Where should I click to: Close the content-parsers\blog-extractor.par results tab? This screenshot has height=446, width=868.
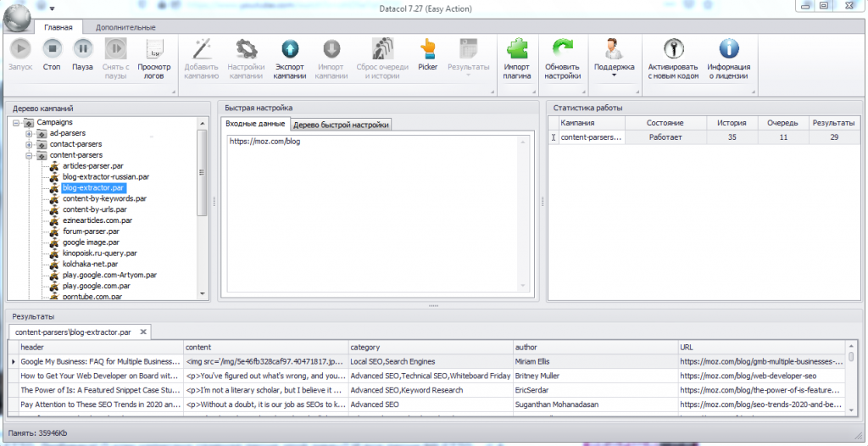tap(144, 332)
